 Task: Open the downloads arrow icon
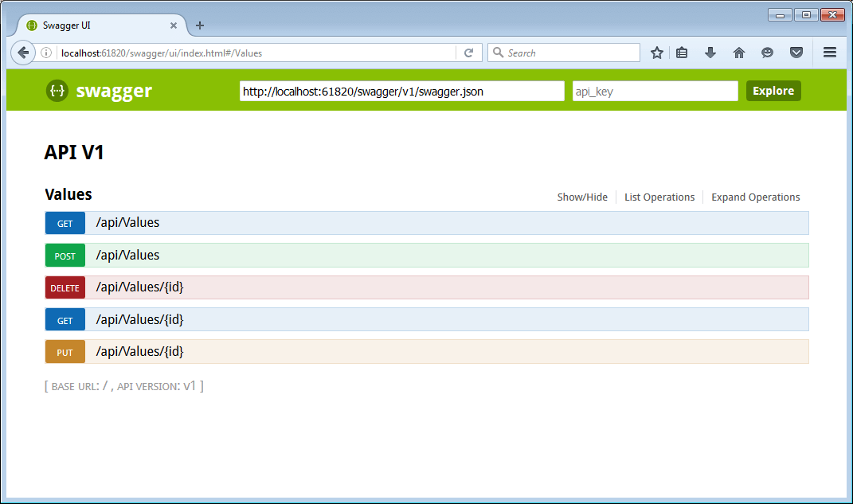pyautogui.click(x=710, y=53)
